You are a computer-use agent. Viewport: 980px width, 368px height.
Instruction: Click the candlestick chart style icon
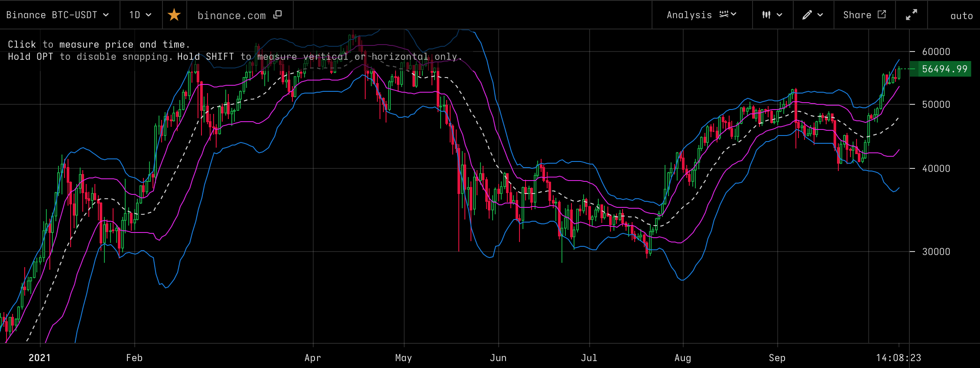(x=766, y=15)
